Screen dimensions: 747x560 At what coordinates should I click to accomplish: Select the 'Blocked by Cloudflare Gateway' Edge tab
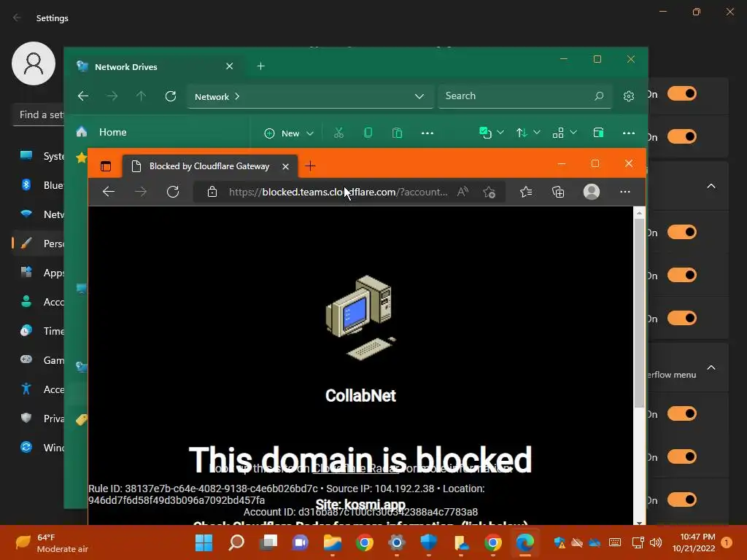pos(209,166)
